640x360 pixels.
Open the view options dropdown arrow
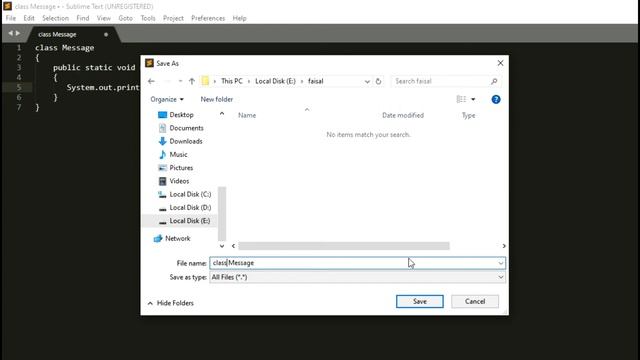pos(473,99)
